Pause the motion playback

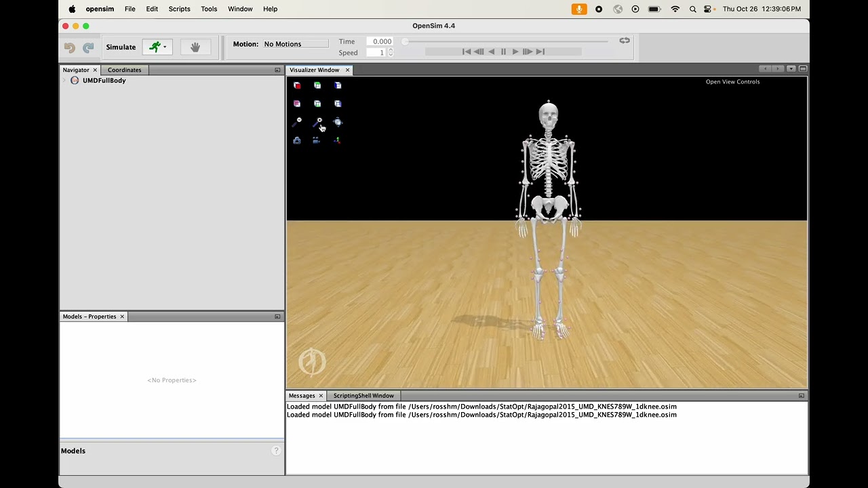[x=503, y=52]
